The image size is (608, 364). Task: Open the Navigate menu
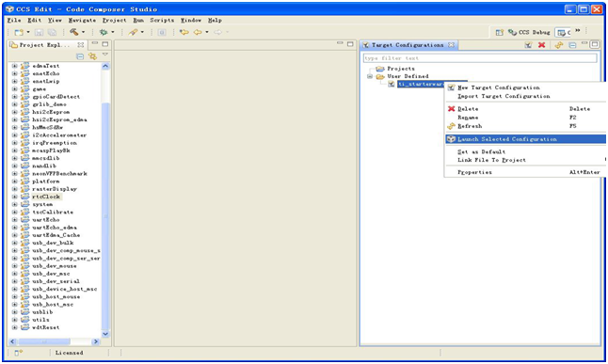pyautogui.click(x=82, y=20)
